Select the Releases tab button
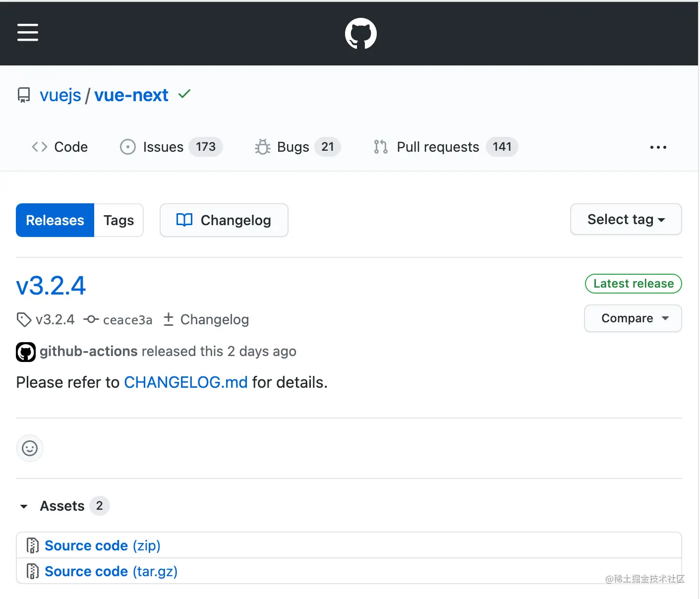700x599 pixels. [x=55, y=220]
